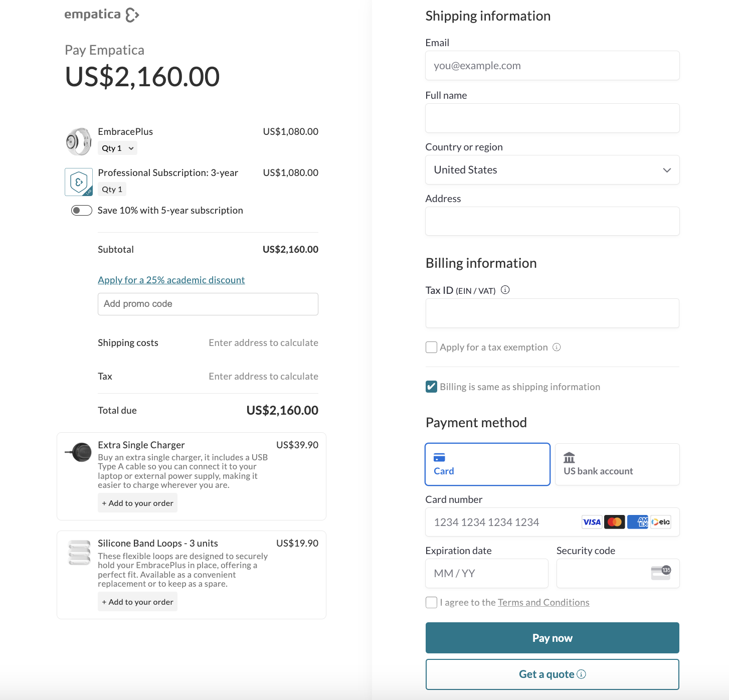Open the EmbracePlus Qty dropdown

coord(117,148)
